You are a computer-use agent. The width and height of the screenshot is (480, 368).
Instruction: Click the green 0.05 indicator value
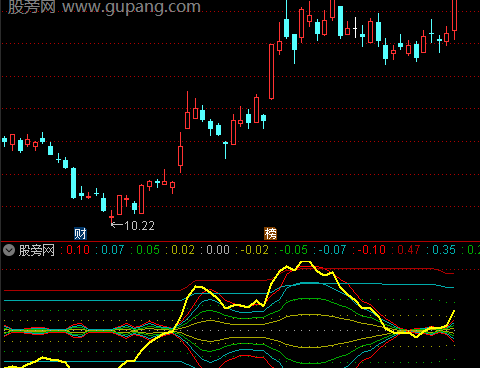coord(148,250)
